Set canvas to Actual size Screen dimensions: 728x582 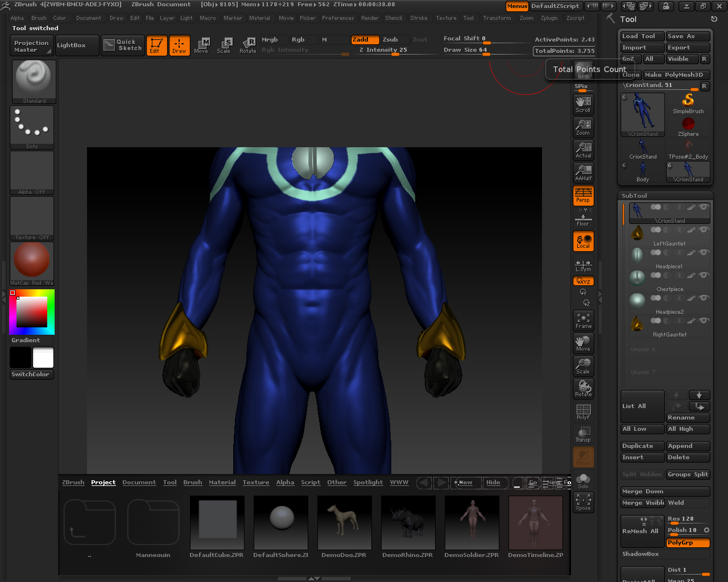click(584, 149)
